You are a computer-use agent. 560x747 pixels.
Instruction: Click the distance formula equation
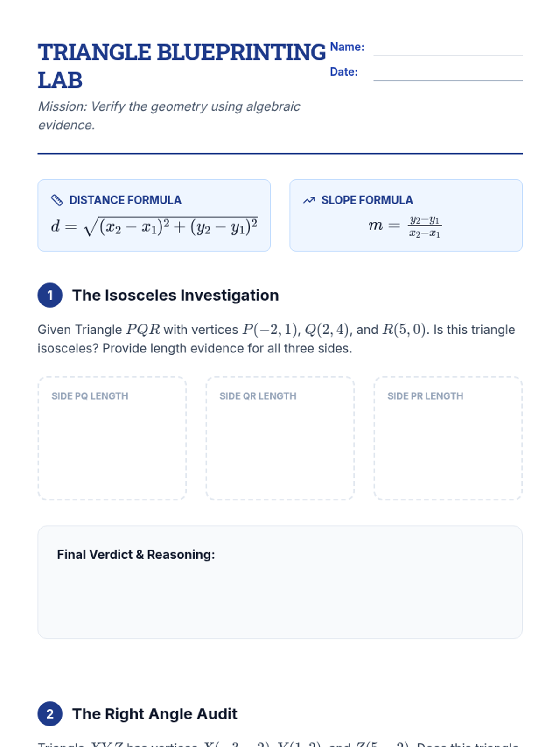point(154,227)
